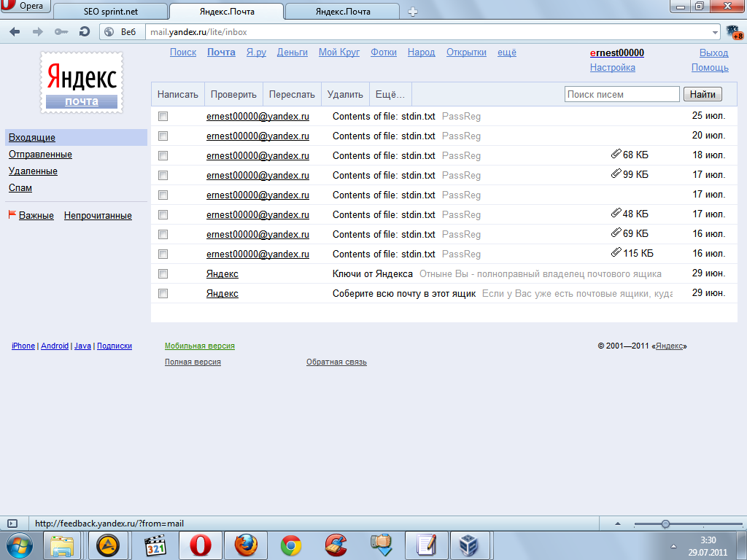Open the Обратная связь feedback link

point(336,362)
